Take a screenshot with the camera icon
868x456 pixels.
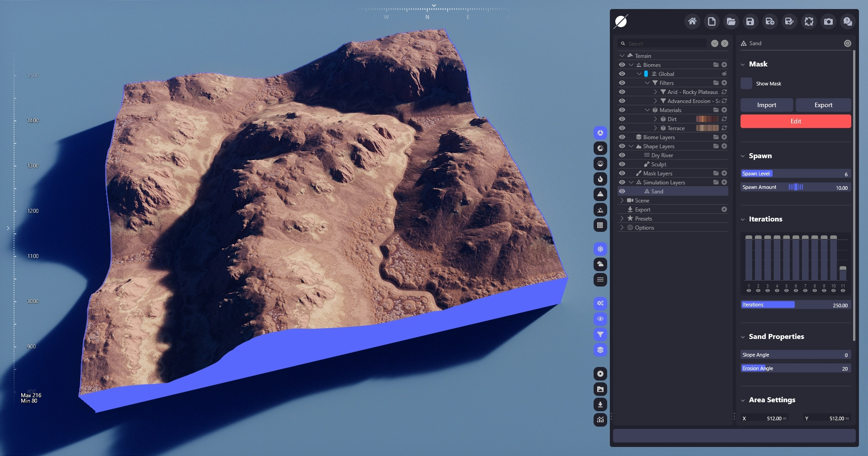828,21
